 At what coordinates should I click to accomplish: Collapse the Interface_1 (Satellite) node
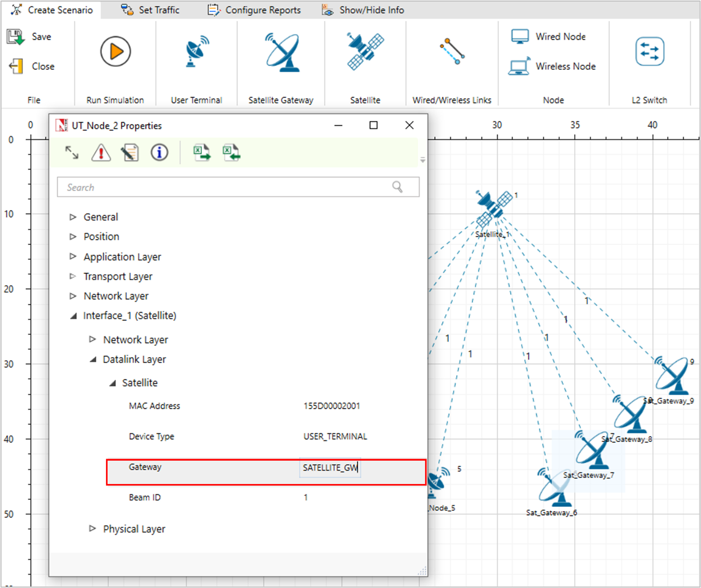coord(73,316)
